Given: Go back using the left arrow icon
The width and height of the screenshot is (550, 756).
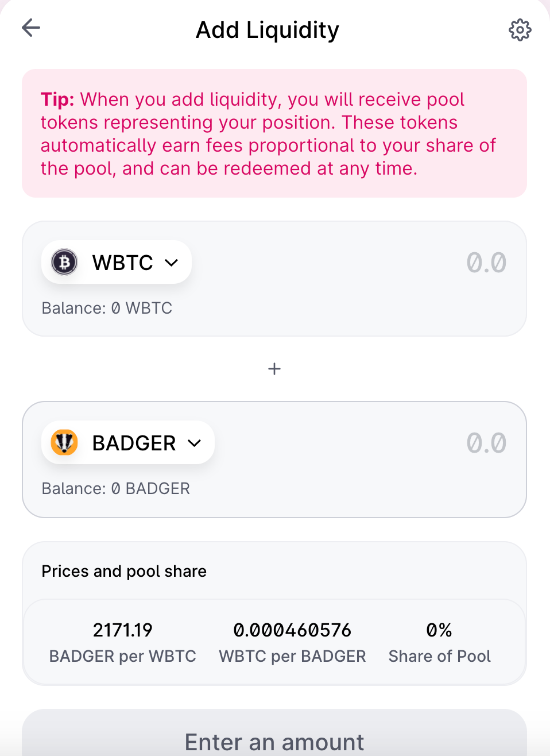Looking at the screenshot, I should [x=31, y=28].
